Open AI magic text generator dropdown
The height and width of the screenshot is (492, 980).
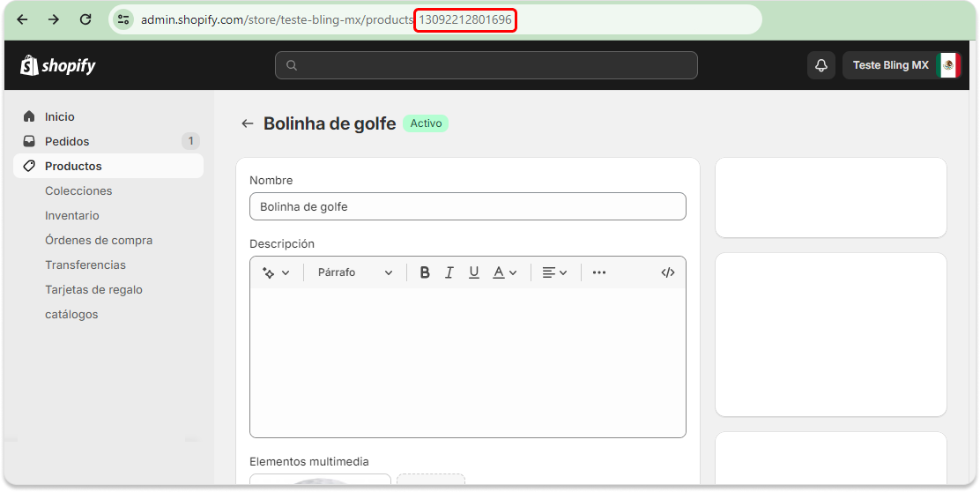[x=276, y=272]
